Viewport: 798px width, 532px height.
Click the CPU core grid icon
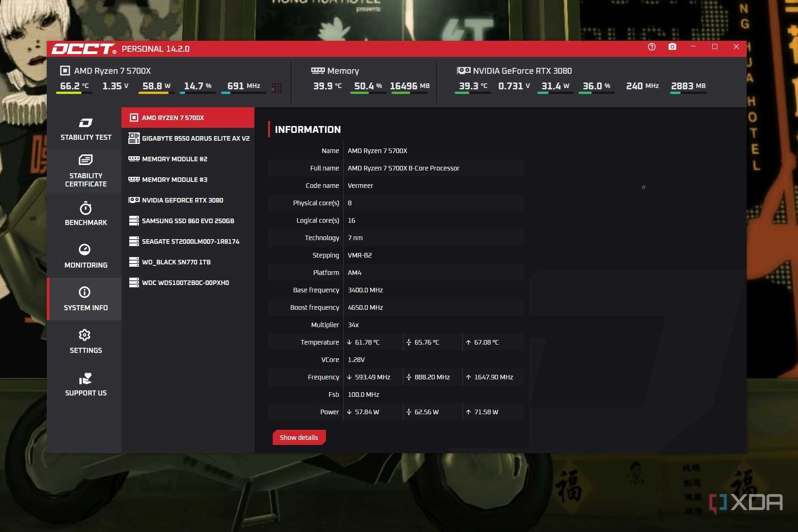pyautogui.click(x=277, y=88)
